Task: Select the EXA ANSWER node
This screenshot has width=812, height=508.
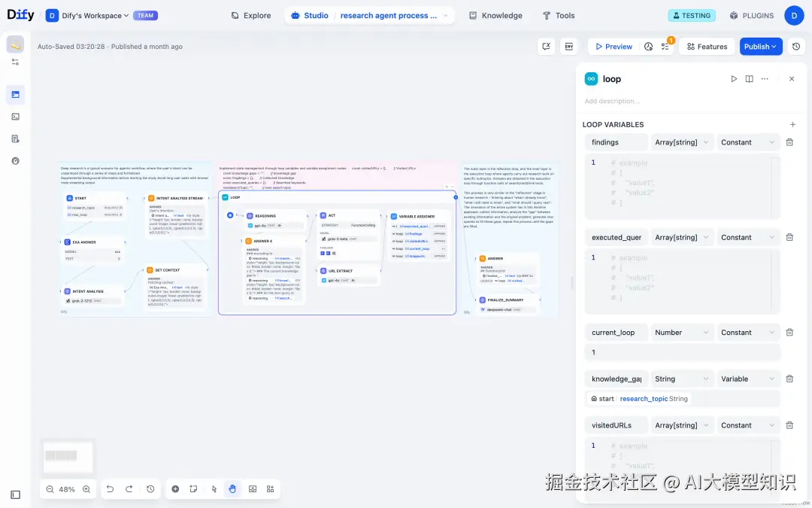Action: pyautogui.click(x=93, y=250)
